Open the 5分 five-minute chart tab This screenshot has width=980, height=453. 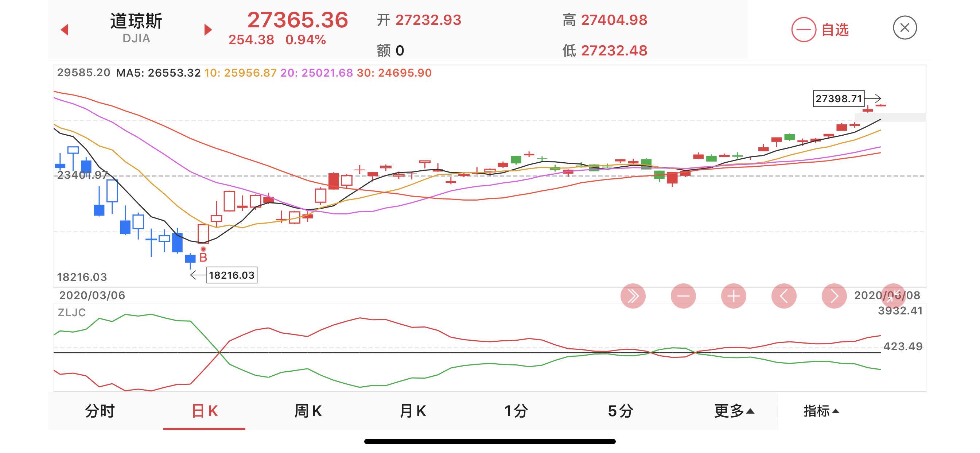[x=621, y=411]
